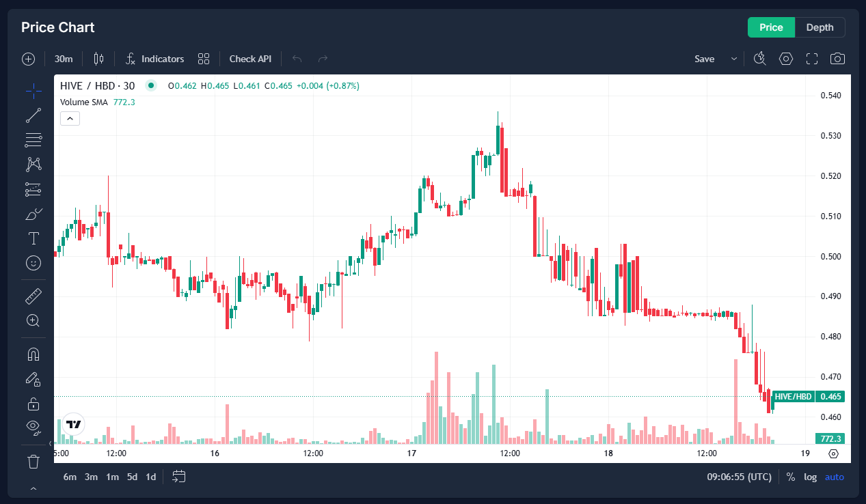Select the 1m date range
The height and width of the screenshot is (504, 866).
click(112, 477)
